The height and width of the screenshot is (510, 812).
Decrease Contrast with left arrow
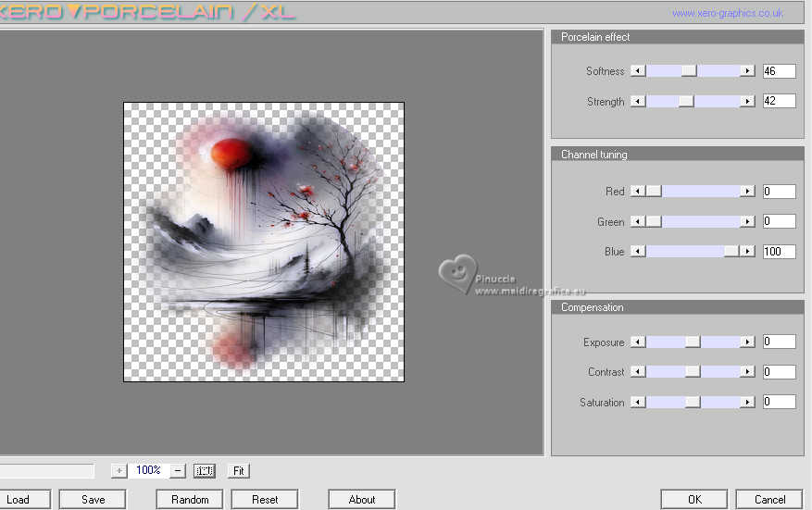tap(638, 372)
